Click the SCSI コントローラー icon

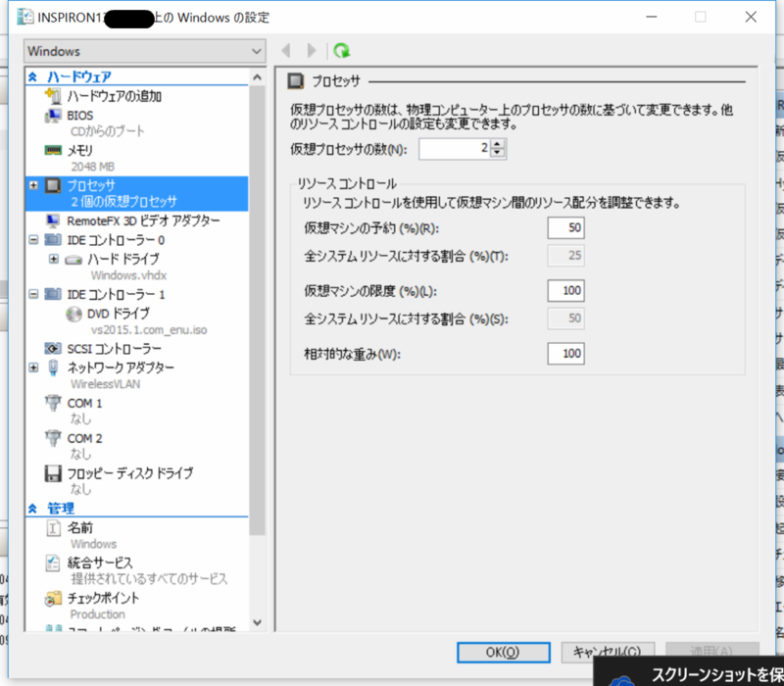pos(53,348)
